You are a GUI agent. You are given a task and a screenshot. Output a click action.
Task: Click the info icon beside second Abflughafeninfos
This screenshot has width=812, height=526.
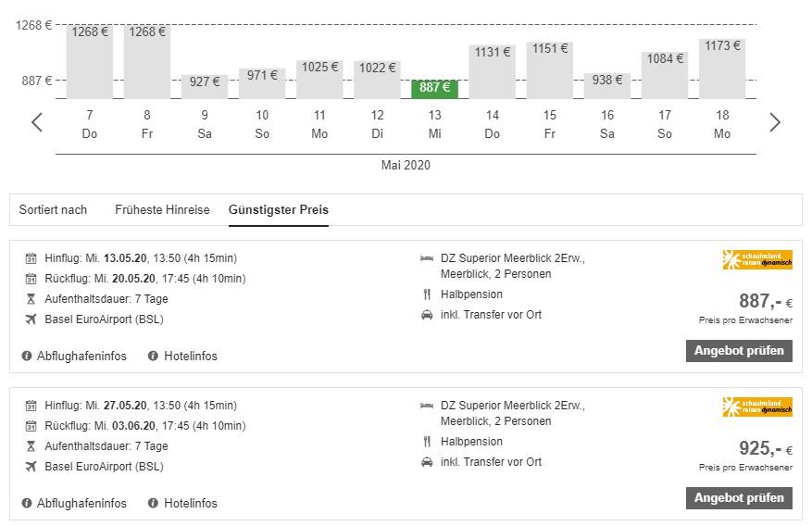click(x=27, y=503)
